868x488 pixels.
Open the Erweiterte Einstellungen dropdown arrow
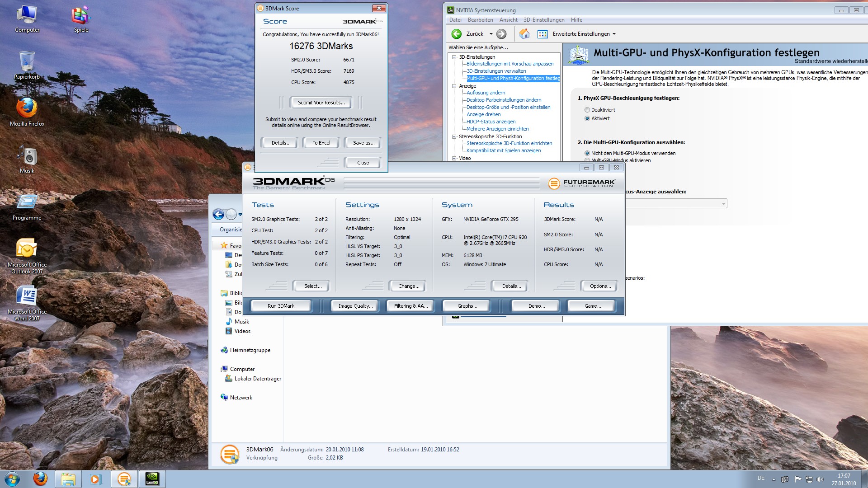point(614,34)
